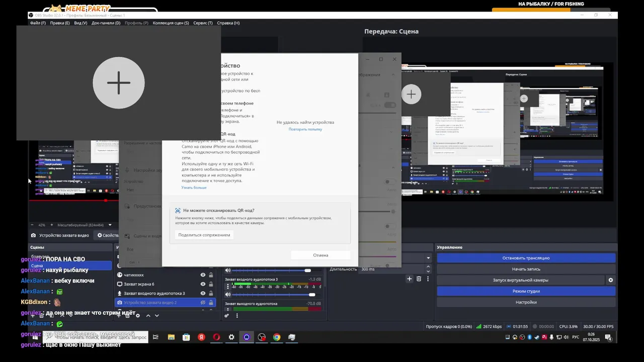Viewport: 644px width, 362px height.
Task: Zoom out preview with minus next to 42%
Action: (x=33, y=225)
